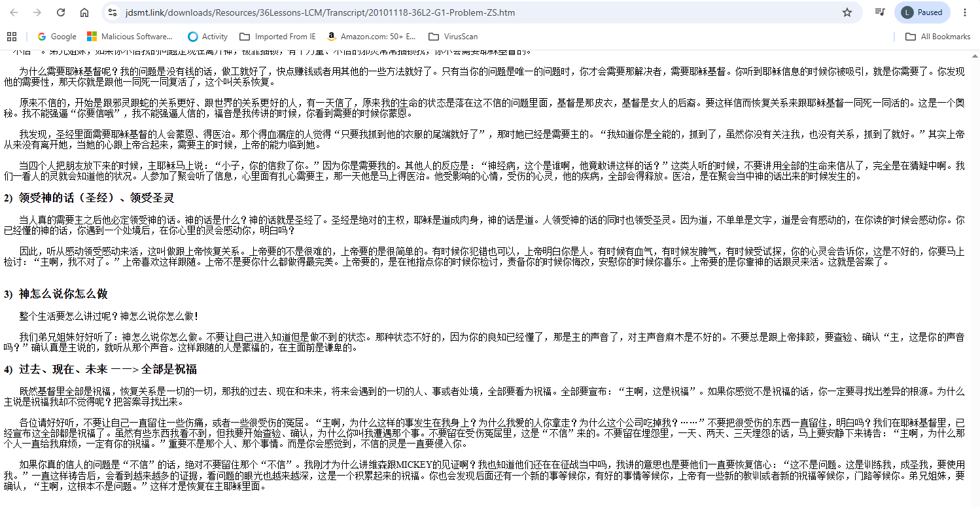Click the browser forward arrow
The height and width of the screenshot is (507, 980).
pyautogui.click(x=37, y=12)
